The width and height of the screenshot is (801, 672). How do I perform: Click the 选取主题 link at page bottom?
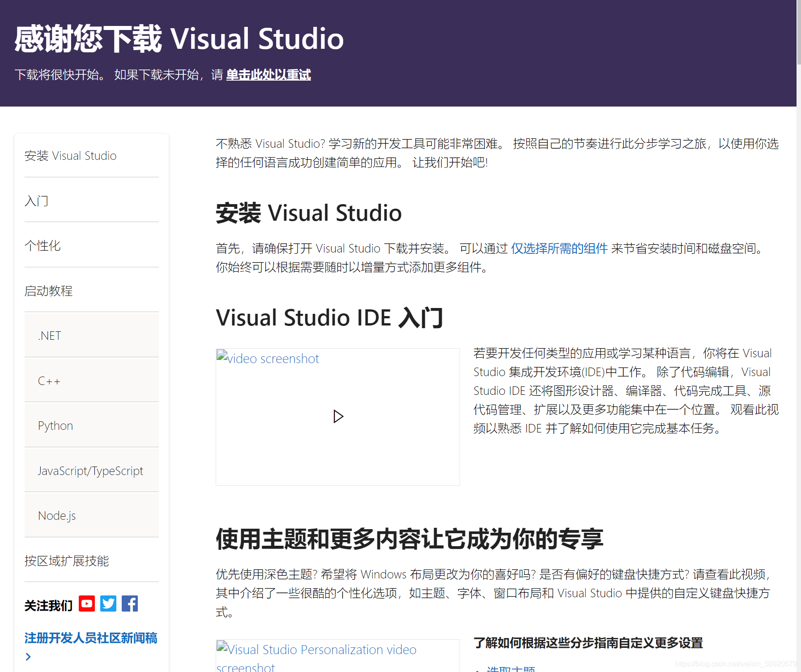[510, 669]
